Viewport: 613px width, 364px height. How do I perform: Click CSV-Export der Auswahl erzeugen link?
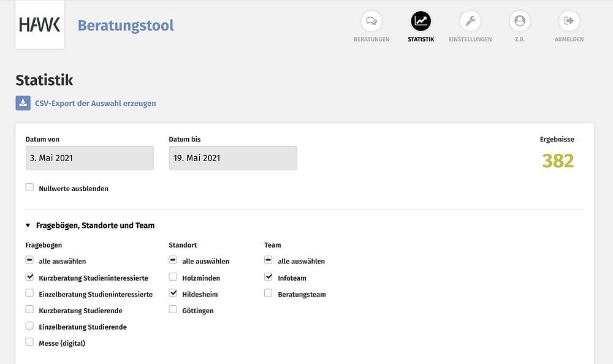[96, 104]
